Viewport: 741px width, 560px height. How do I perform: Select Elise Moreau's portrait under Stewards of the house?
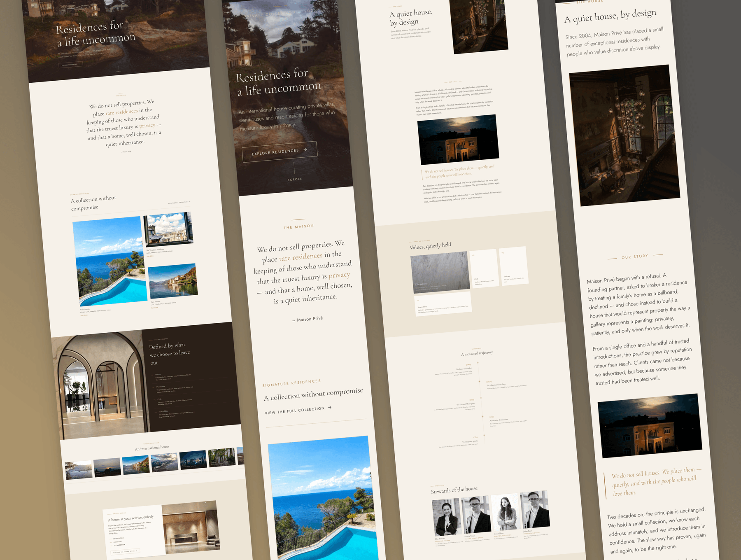coord(446,517)
